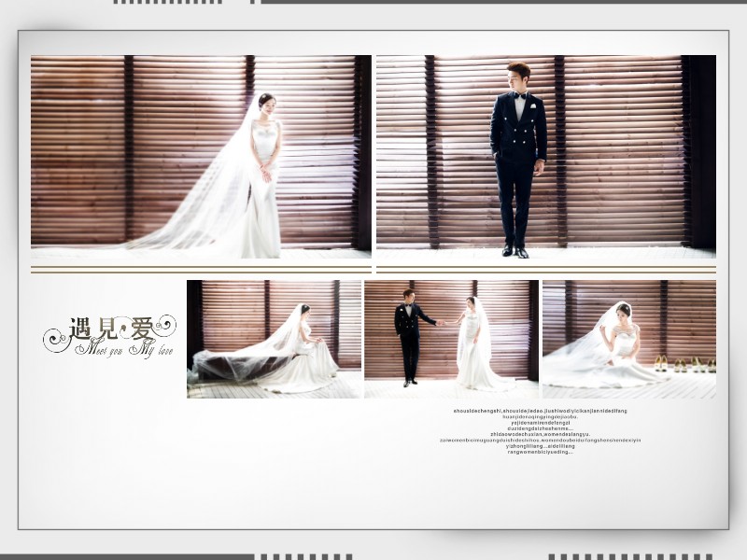Click the swirl ornament right of the title

pyautogui.click(x=164, y=325)
